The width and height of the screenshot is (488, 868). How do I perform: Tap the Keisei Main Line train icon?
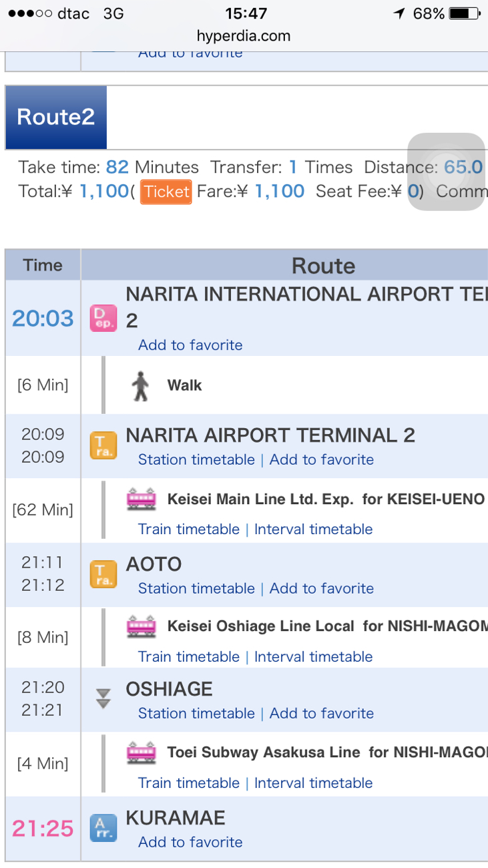142,499
